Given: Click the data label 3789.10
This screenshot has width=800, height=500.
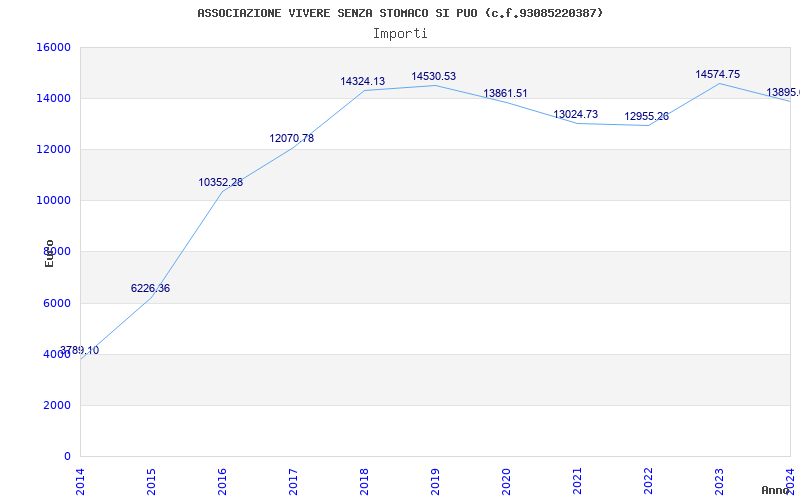Looking at the screenshot, I should [x=80, y=351].
